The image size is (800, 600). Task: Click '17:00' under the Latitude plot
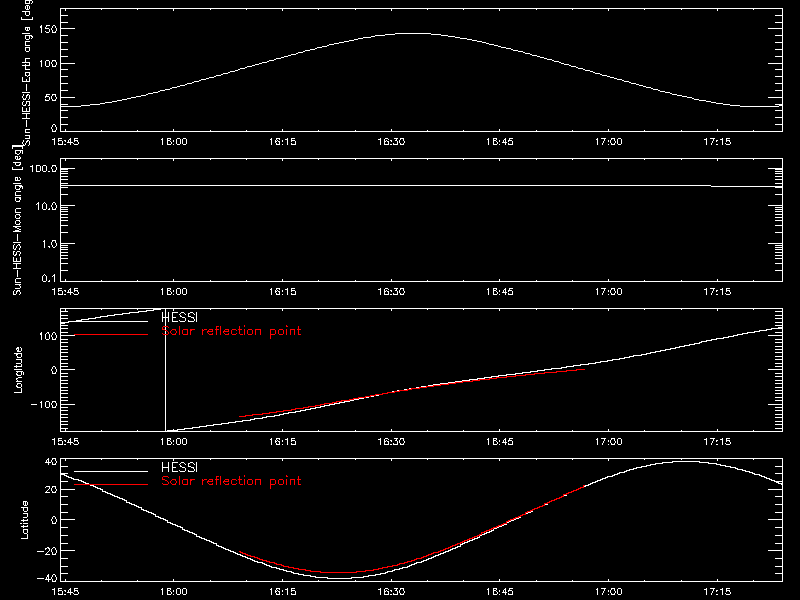click(x=609, y=591)
